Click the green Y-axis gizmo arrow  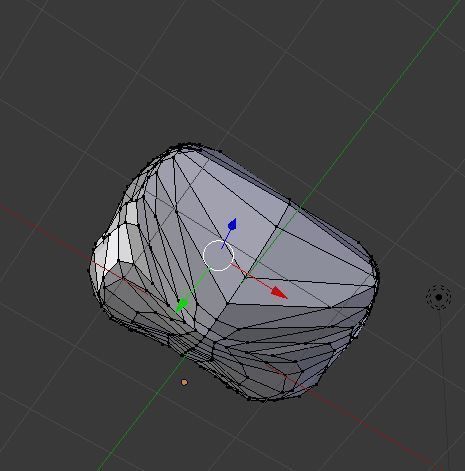tap(182, 305)
